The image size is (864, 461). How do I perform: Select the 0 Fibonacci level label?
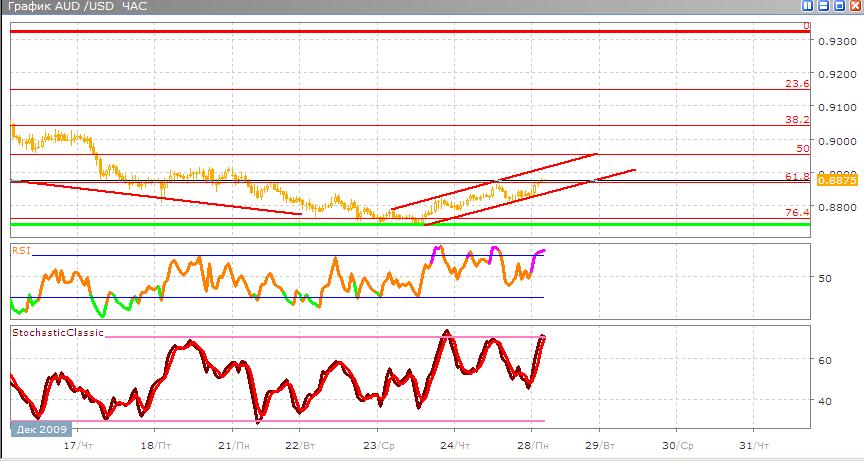806,26
